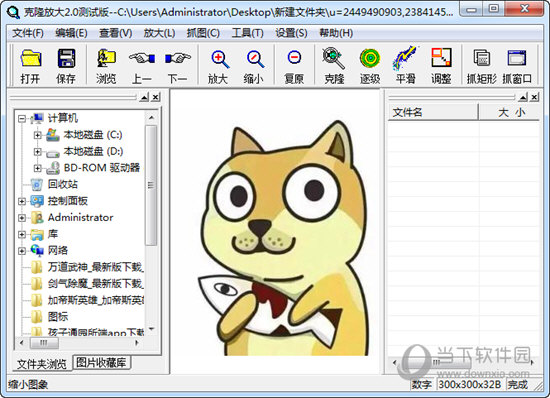Open the 放大(L) menu
This screenshot has width=550, height=398.
160,33
